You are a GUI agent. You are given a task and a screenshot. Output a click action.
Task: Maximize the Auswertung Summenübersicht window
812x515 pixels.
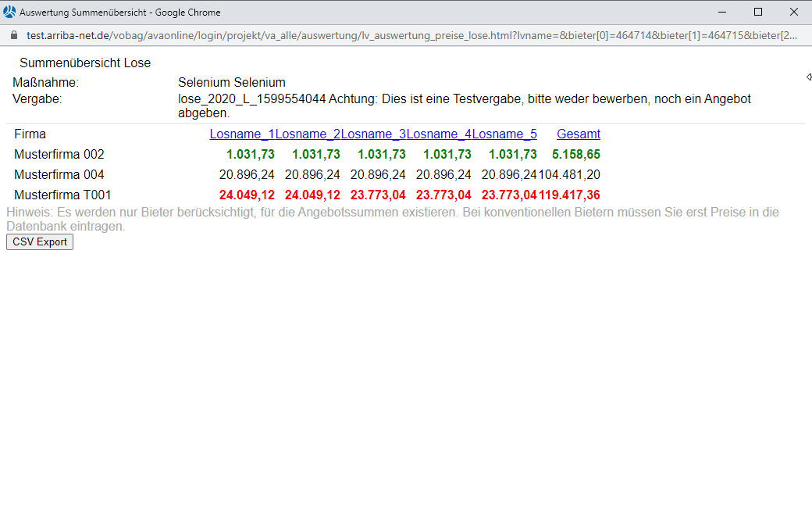[x=757, y=12]
